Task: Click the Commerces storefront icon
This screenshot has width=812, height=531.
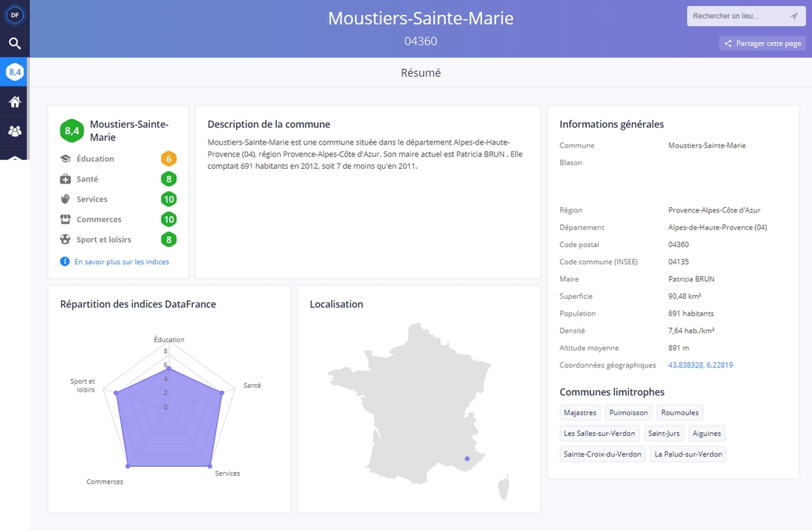Action: tap(66, 219)
